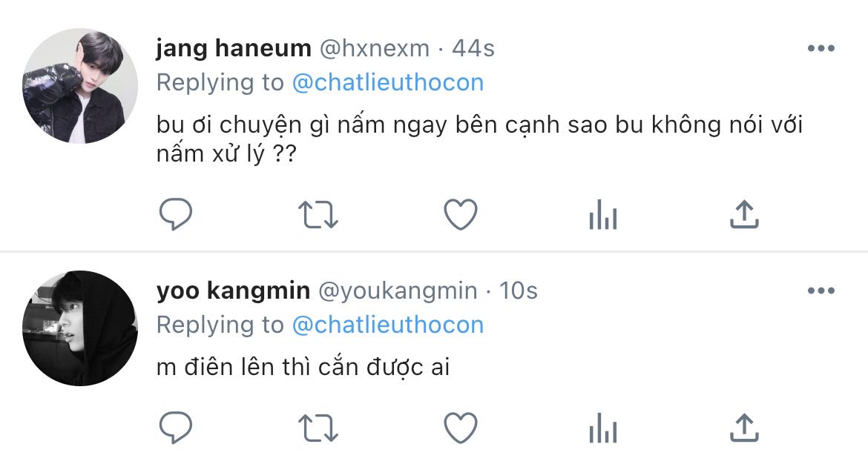Open more options for jang haneum's tweet
Screen dimensions: 868x464
click(821, 49)
